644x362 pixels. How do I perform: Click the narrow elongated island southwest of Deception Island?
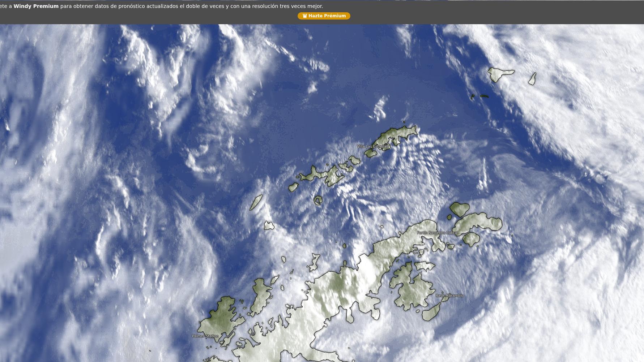click(x=256, y=202)
